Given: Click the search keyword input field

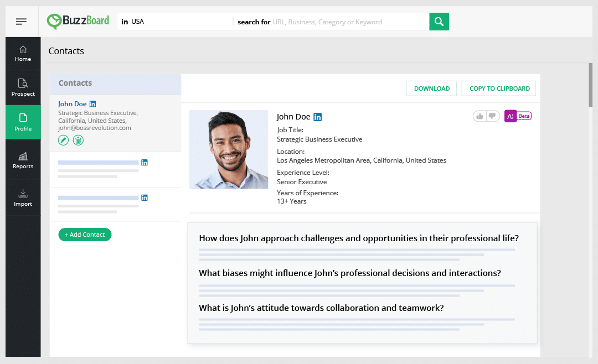Looking at the screenshot, I should click(343, 22).
